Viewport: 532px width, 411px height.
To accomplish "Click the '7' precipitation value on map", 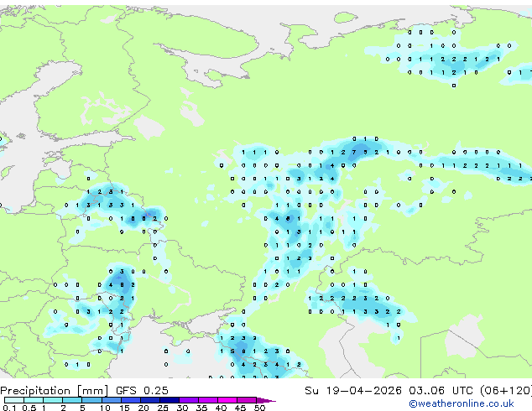I will [x=354, y=153].
